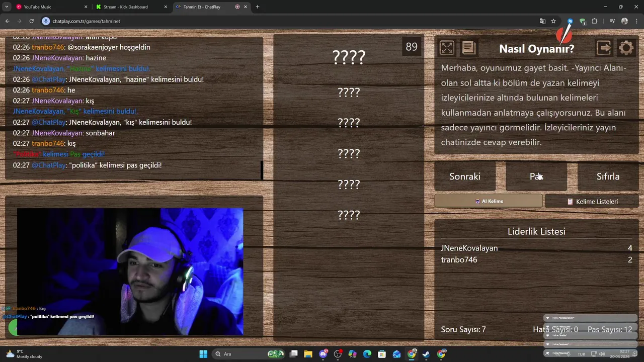Click JNeneKovalayan in the sonbahar message
Viewport: 644px width, 362px height.
click(57, 133)
